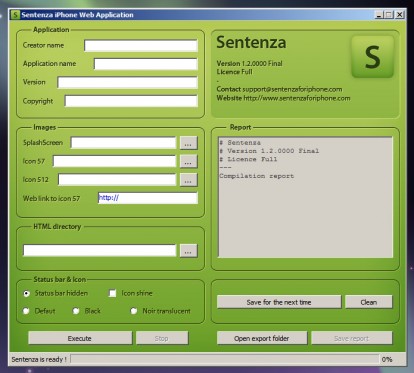
Task: Focus the Web link to icon 57 field
Action: (148, 198)
